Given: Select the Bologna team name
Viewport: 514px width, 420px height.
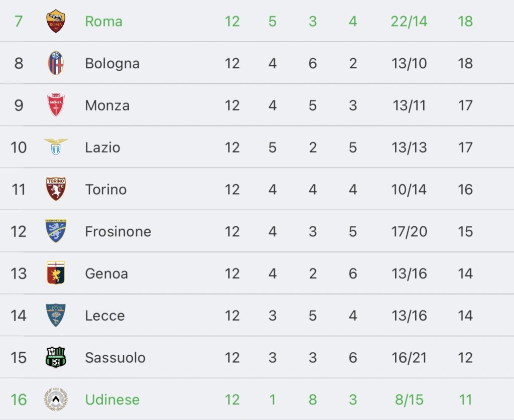Looking at the screenshot, I should [x=112, y=64].
